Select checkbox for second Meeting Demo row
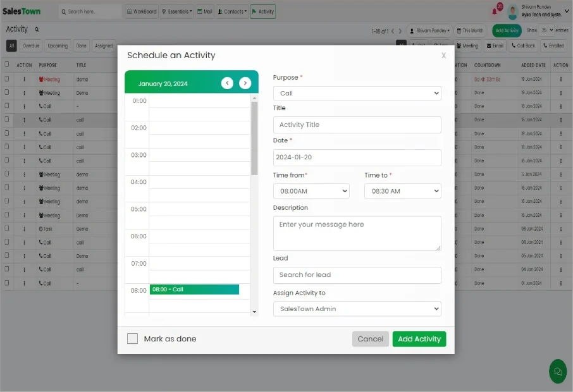Image resolution: width=573 pixels, height=392 pixels. point(6,92)
